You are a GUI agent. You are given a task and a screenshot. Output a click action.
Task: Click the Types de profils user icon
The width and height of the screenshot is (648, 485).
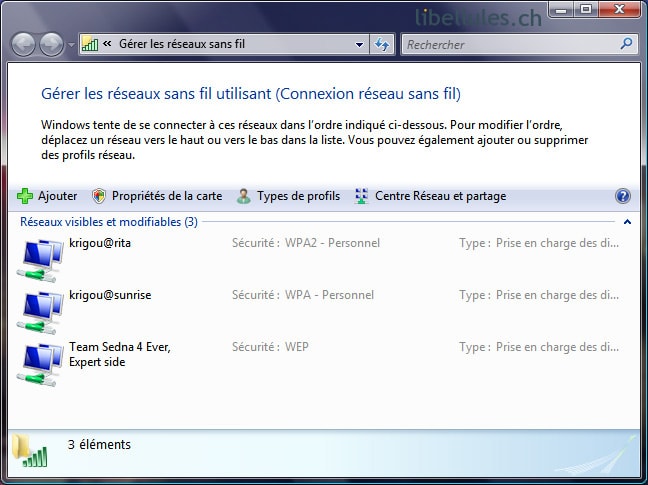[x=243, y=196]
